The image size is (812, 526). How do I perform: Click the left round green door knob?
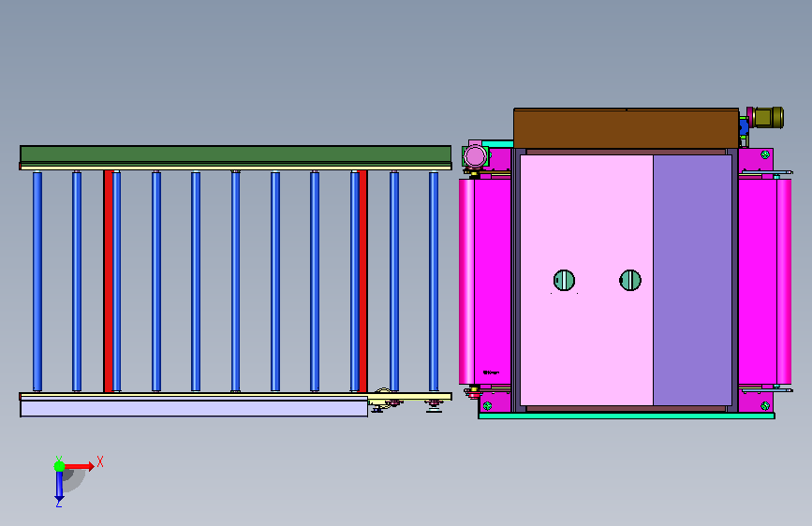(x=564, y=280)
